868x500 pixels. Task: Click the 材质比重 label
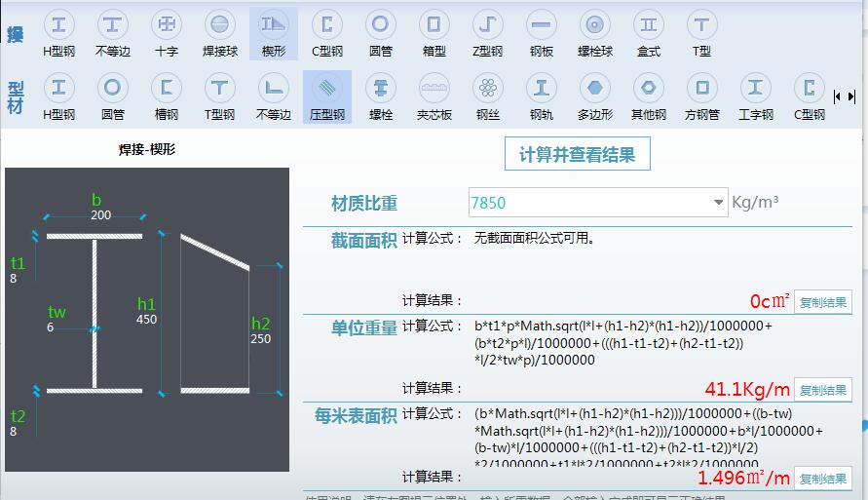(364, 203)
